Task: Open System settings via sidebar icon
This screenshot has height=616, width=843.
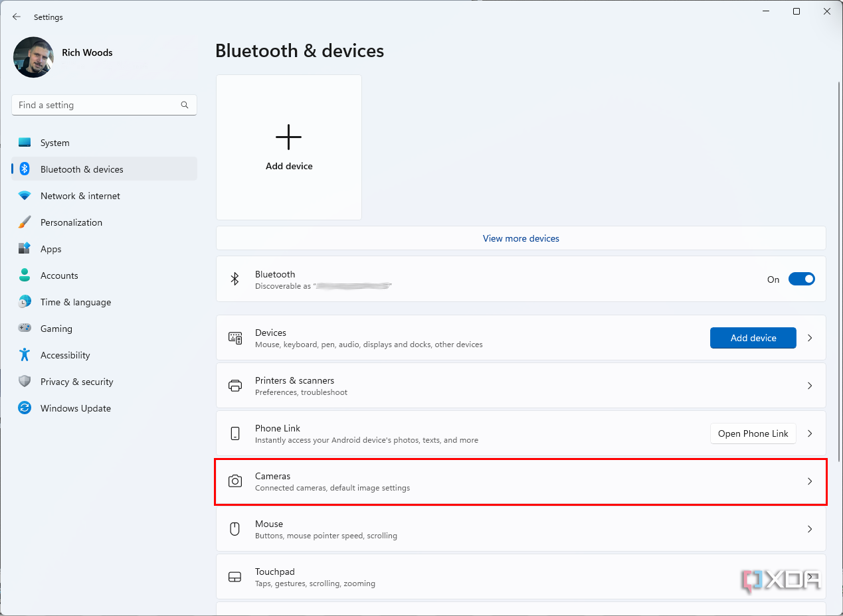Action: pos(25,142)
